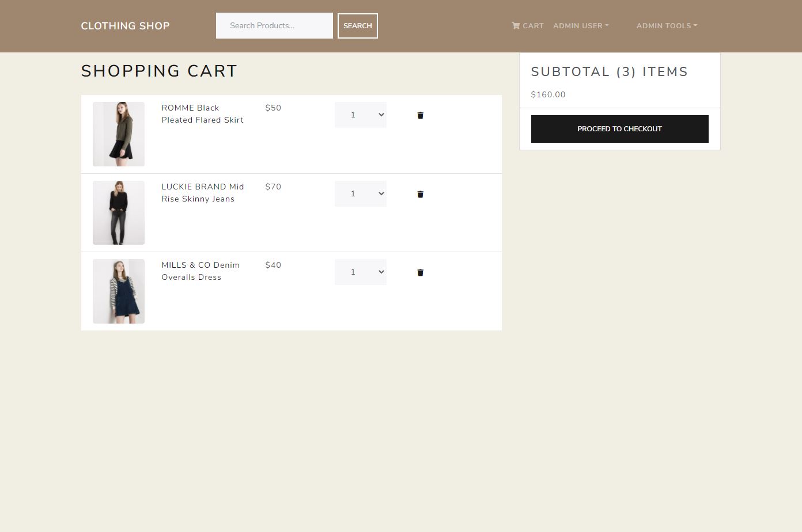The height and width of the screenshot is (532, 802).
Task: Click the black pleated skirt product thumbnail
Action: click(119, 134)
